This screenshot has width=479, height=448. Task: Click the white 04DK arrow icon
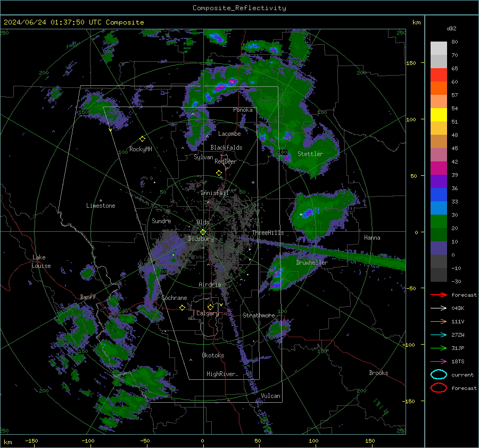coord(439,308)
